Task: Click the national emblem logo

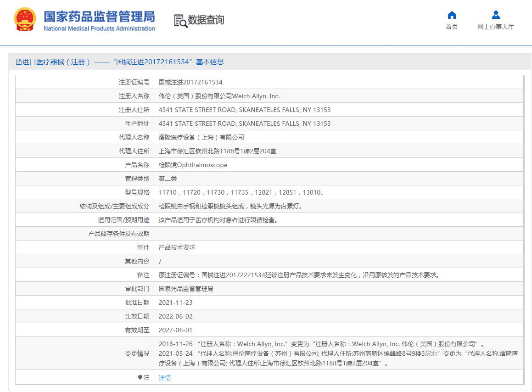Action: [x=25, y=20]
